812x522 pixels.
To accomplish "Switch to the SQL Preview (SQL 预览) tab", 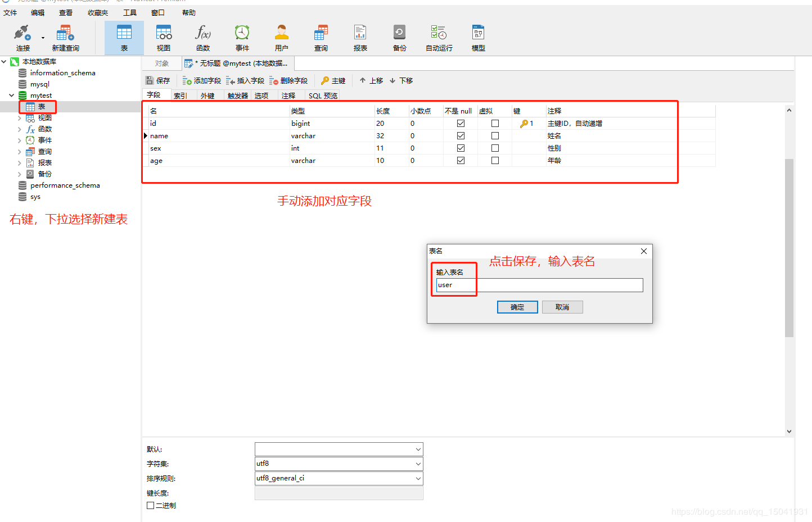I will (323, 96).
